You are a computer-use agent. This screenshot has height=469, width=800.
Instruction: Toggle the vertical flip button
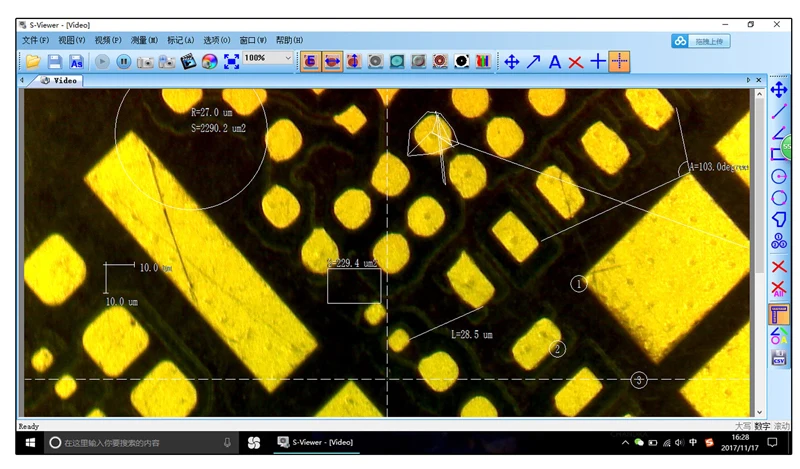(354, 62)
